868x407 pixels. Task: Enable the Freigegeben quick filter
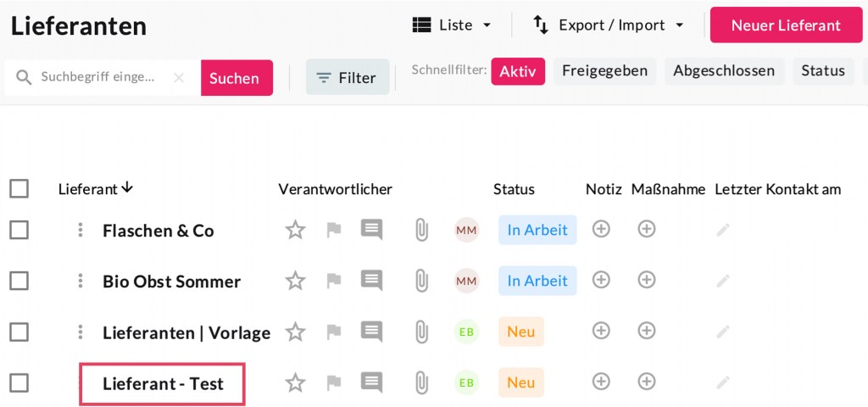[604, 71]
